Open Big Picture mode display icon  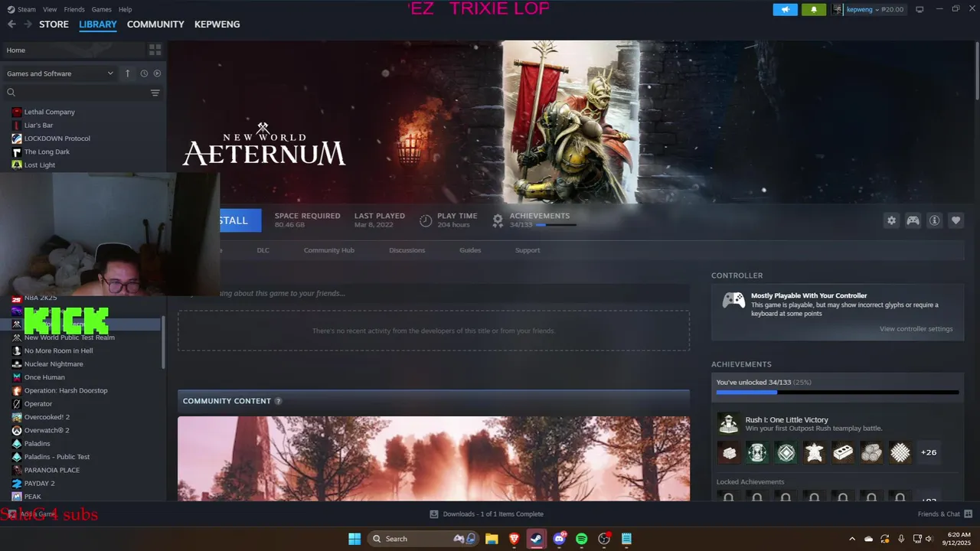[x=920, y=9]
